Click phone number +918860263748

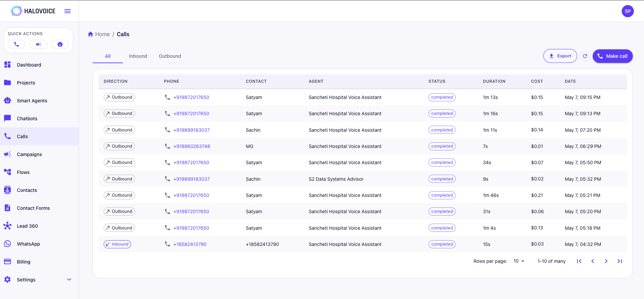(192, 146)
